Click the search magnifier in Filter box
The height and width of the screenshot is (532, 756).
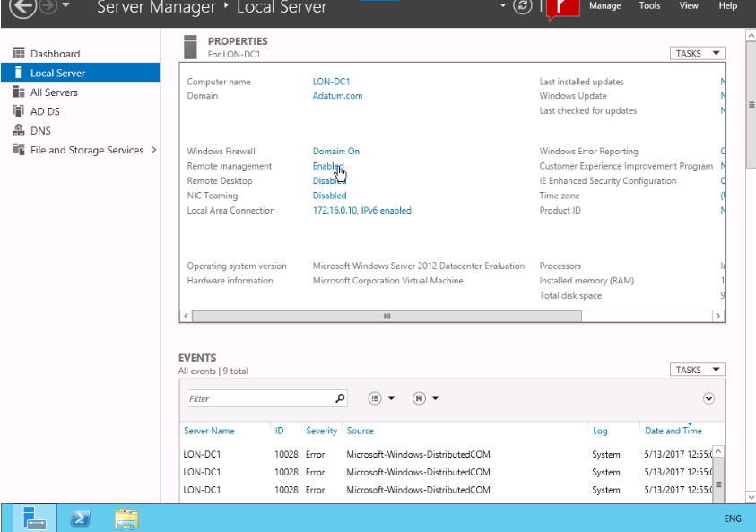click(340, 398)
